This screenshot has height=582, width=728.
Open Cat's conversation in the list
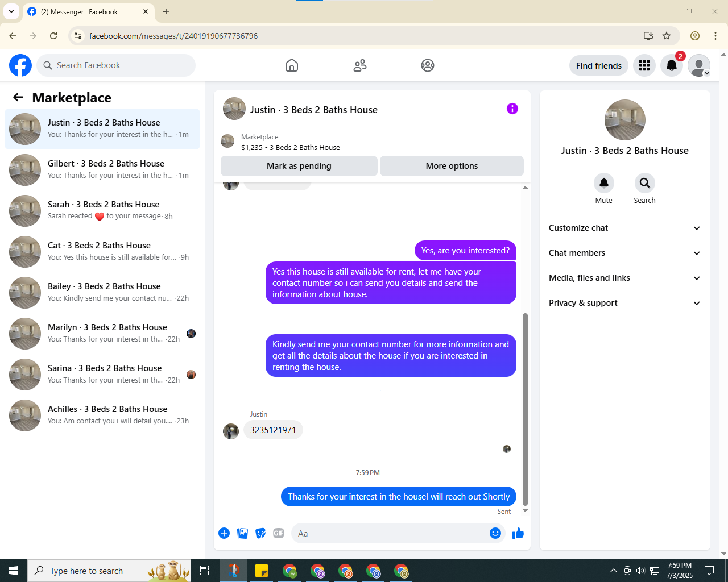(x=102, y=252)
